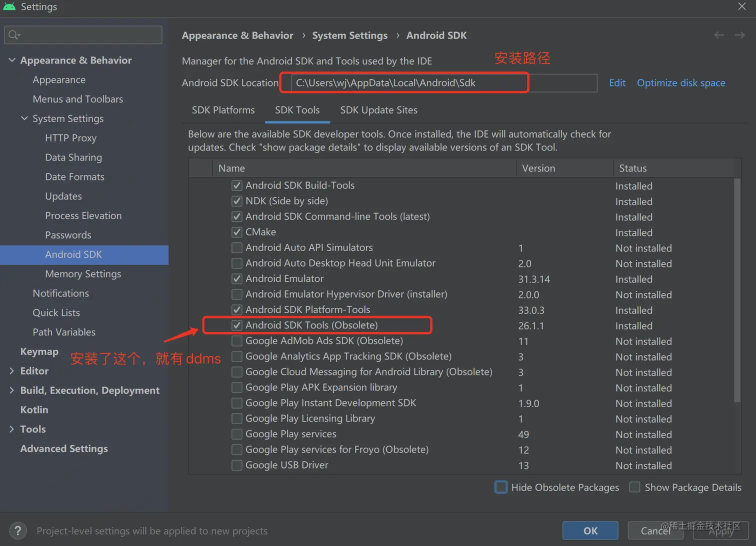Click the Android Studio logo in title bar
The image size is (756, 546).
[x=9, y=6]
